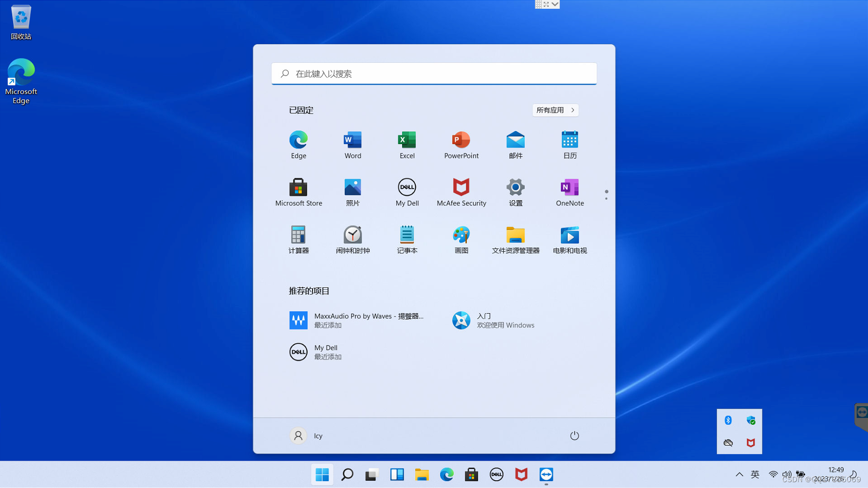Launch OneNote from pinned apps

[x=570, y=192]
